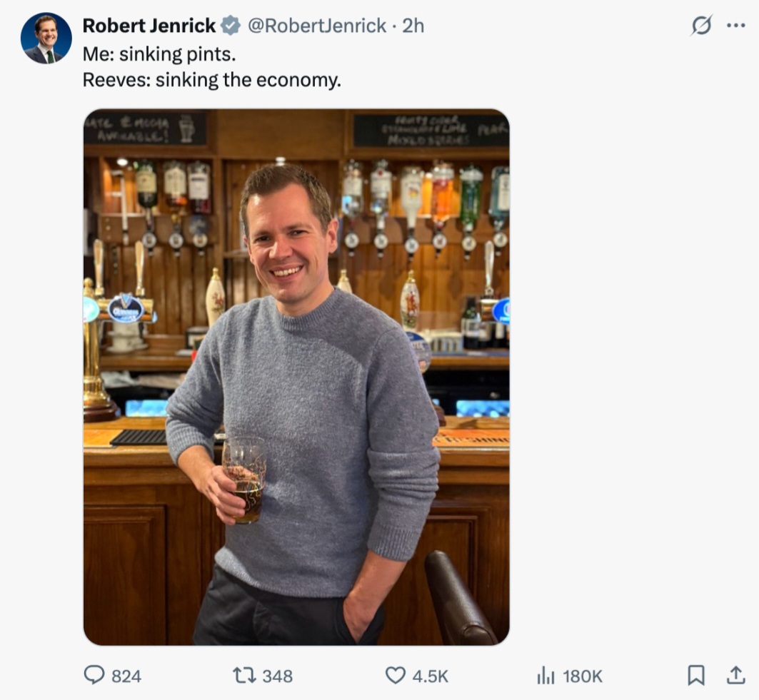Viewport: 759px width, 700px height.
Task: Click the 'Robert Jenrick' display name
Action: coord(149,26)
